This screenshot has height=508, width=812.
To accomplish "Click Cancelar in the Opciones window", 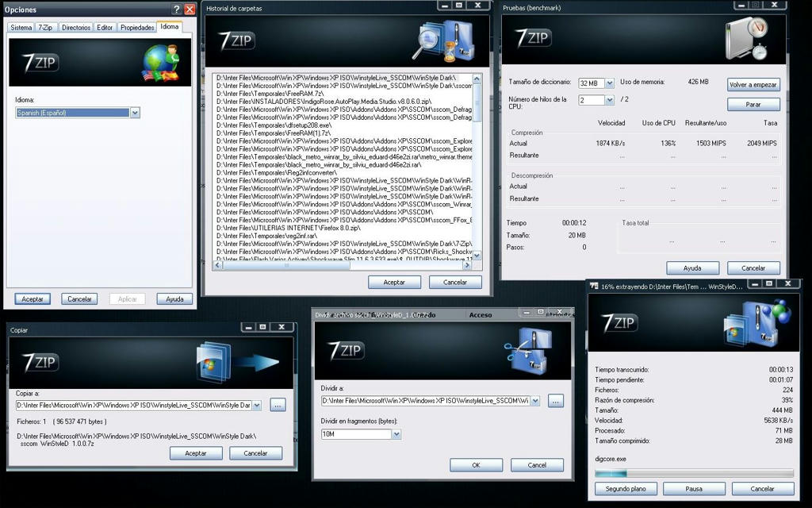I will click(79, 299).
